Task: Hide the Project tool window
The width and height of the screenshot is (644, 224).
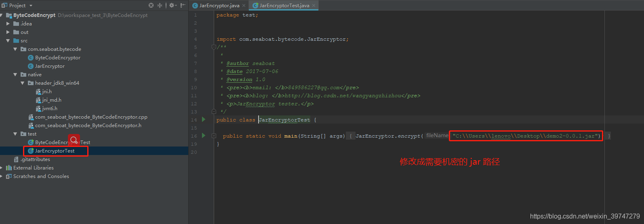Action: point(183,5)
